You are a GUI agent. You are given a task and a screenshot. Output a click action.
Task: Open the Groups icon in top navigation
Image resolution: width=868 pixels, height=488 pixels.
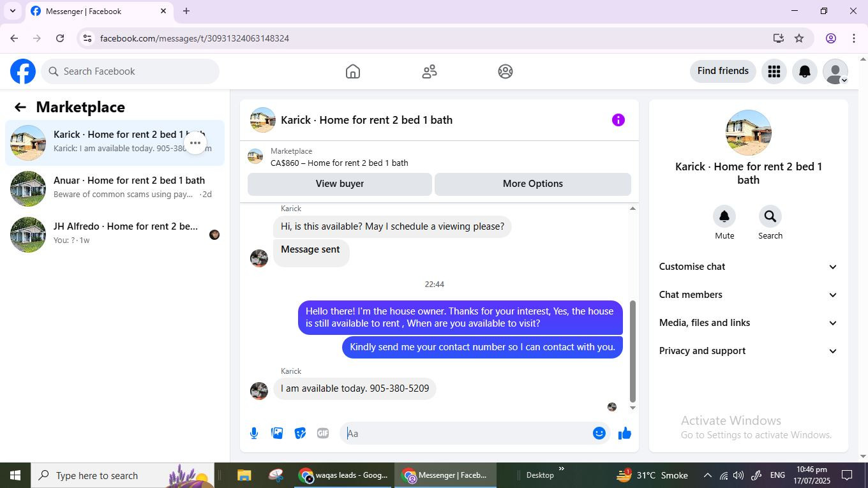click(x=505, y=71)
